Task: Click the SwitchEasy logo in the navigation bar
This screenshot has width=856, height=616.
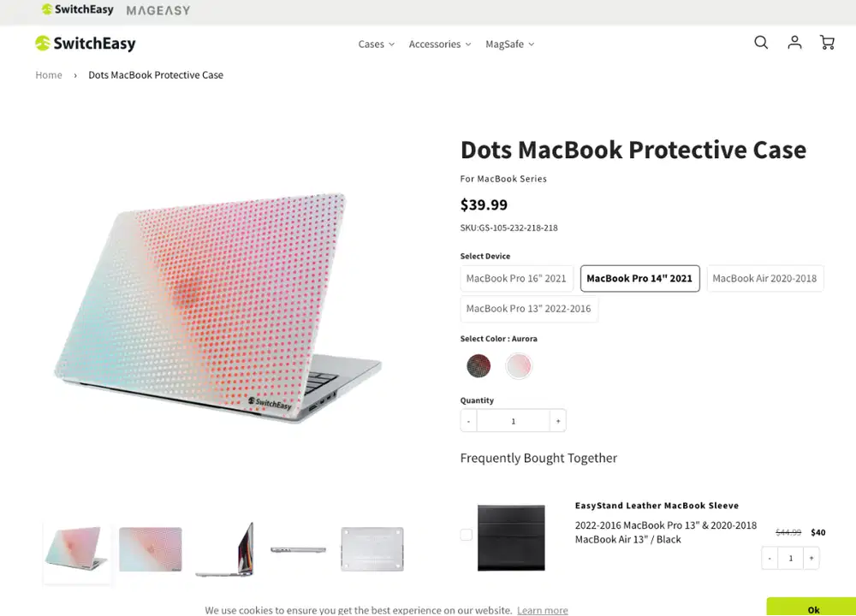Action: [85, 43]
